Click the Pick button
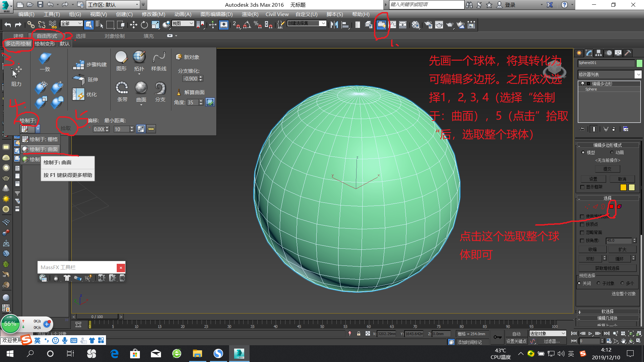 pos(66,128)
